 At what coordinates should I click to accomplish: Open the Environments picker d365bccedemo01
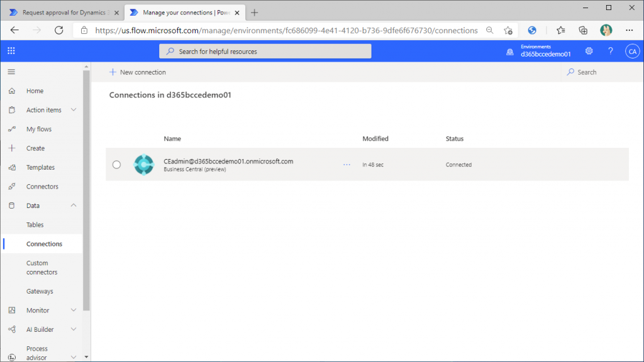pyautogui.click(x=538, y=51)
